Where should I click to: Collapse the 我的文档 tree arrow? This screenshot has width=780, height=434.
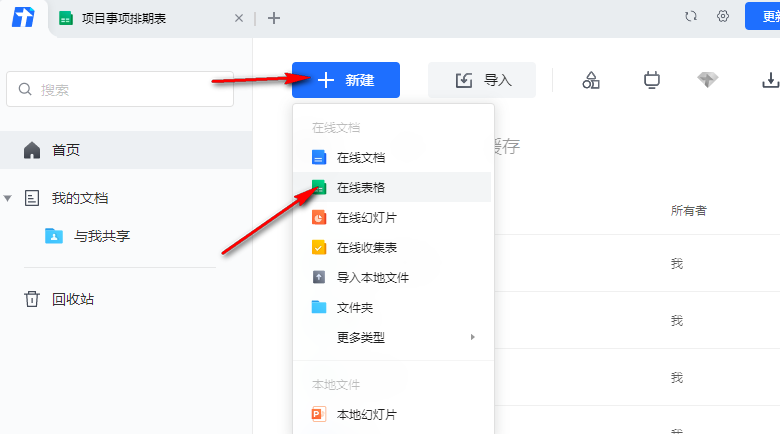click(8, 198)
